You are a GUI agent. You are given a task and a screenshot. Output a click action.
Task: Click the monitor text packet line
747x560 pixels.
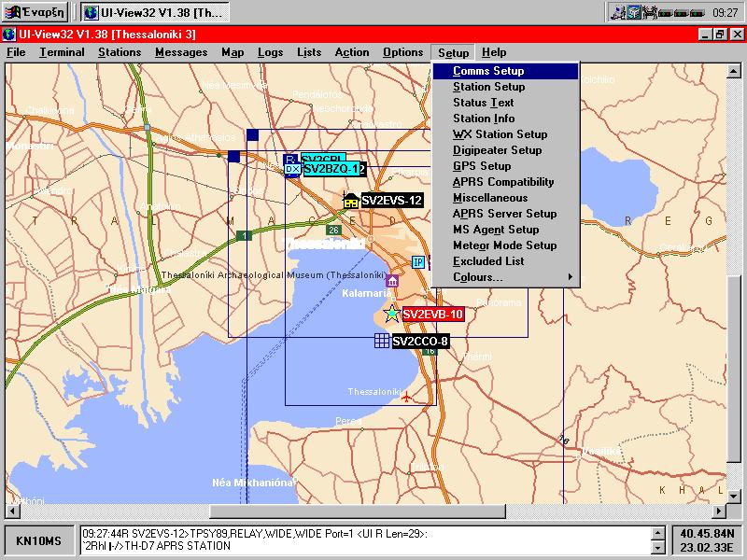coord(255,534)
